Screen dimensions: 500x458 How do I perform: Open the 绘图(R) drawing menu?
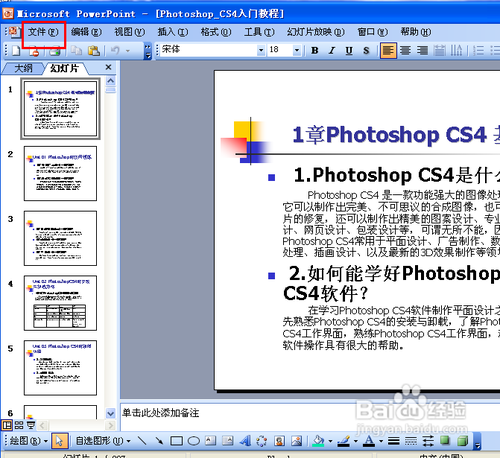pyautogui.click(x=29, y=441)
